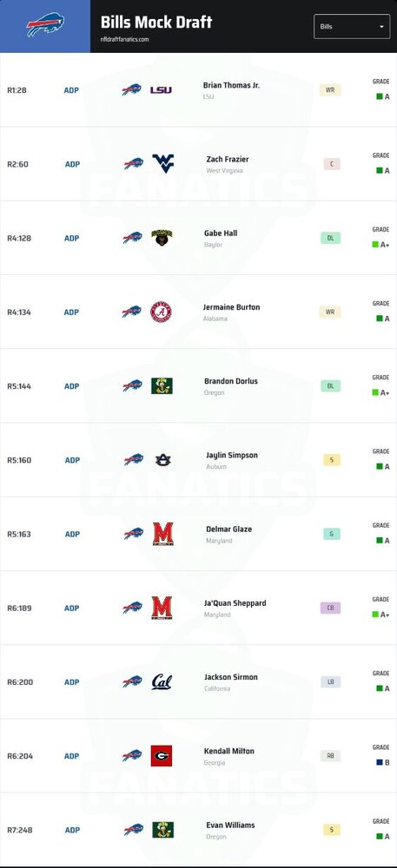Open Zach Frazier player name
This screenshot has width=397, height=868.
coord(228,159)
